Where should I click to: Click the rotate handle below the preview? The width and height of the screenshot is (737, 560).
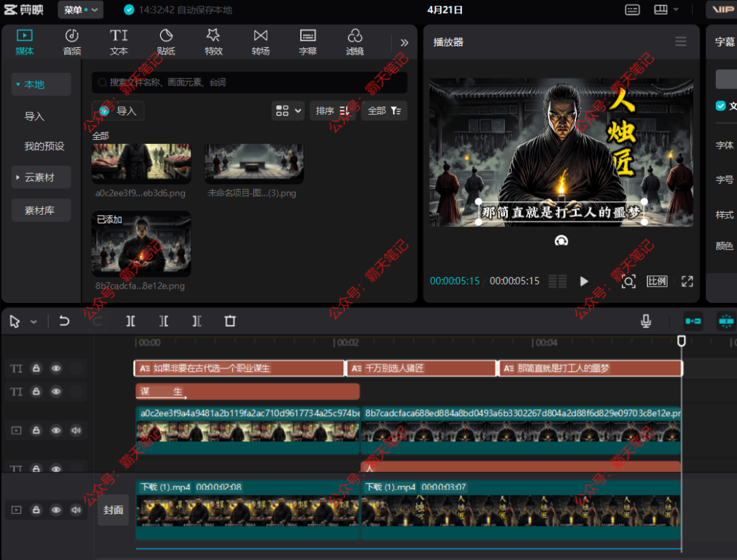[561, 241]
